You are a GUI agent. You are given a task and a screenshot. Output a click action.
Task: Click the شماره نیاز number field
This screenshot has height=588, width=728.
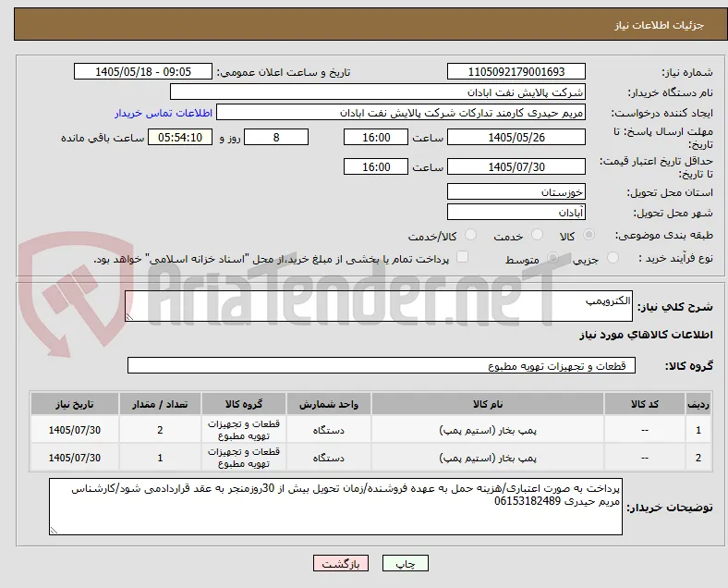click(516, 71)
